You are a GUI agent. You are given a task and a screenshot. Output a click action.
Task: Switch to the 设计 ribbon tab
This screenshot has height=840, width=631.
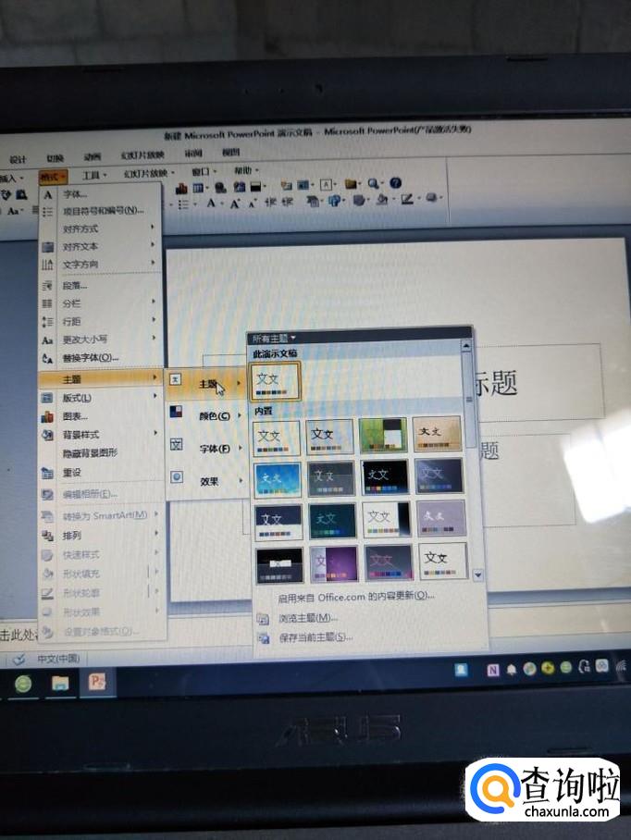point(18,159)
